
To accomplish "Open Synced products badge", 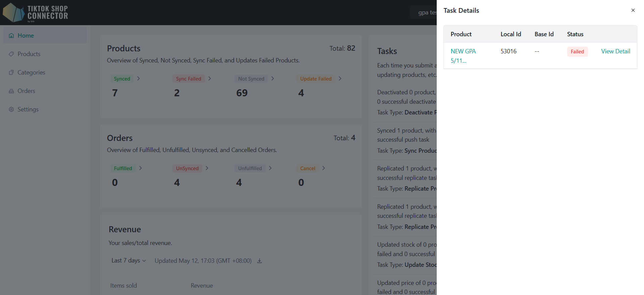I will point(122,79).
